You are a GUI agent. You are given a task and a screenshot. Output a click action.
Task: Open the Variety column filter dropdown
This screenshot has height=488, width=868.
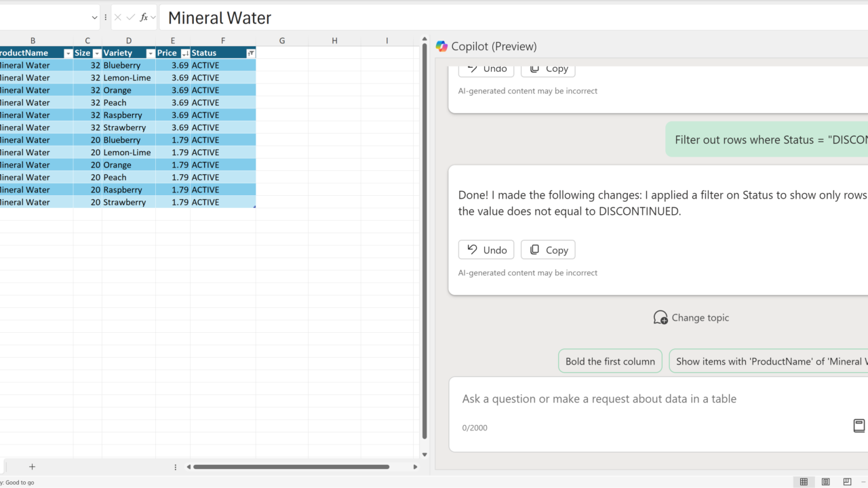pyautogui.click(x=151, y=53)
